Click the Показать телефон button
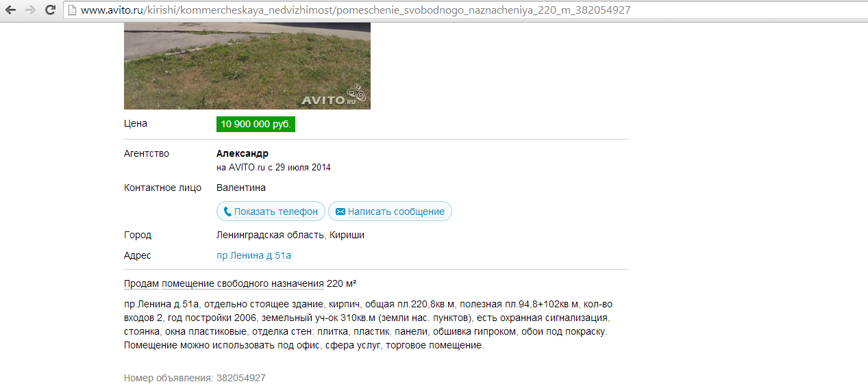 [271, 212]
